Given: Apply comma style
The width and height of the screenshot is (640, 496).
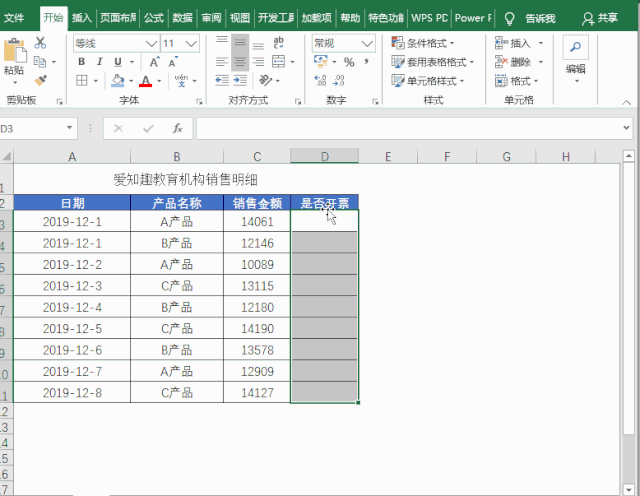Looking at the screenshot, I should [367, 62].
